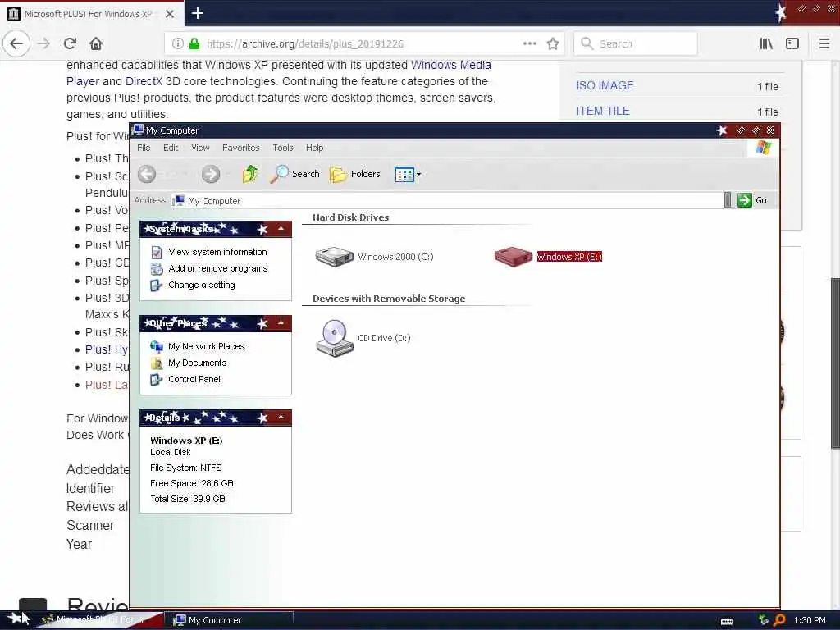
Task: Open the File menu in My Computer
Action: tap(144, 148)
